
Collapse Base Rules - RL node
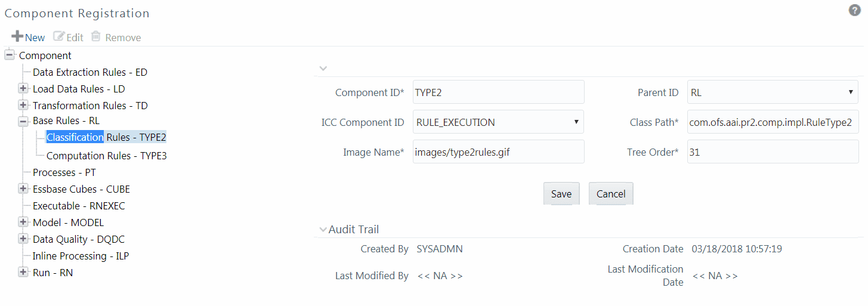(x=23, y=121)
